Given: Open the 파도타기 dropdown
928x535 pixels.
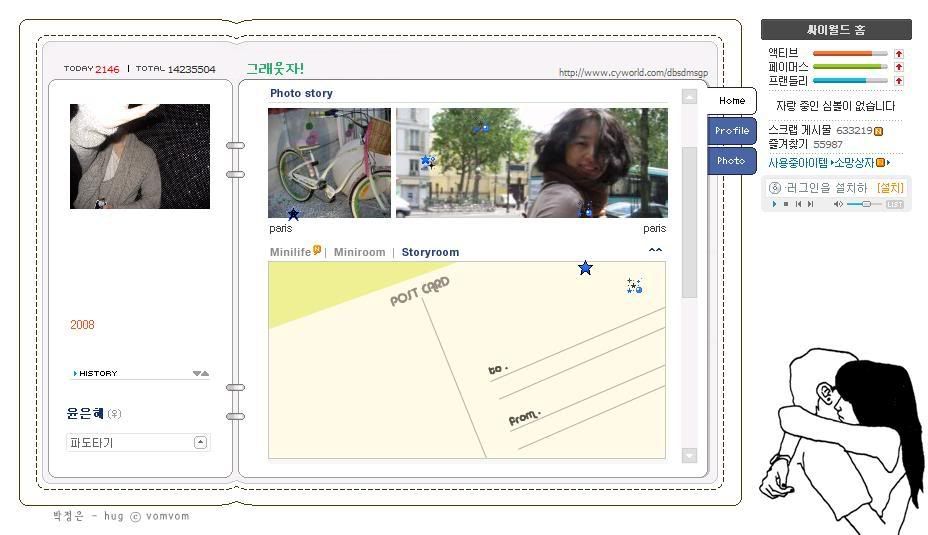Looking at the screenshot, I should [200, 442].
